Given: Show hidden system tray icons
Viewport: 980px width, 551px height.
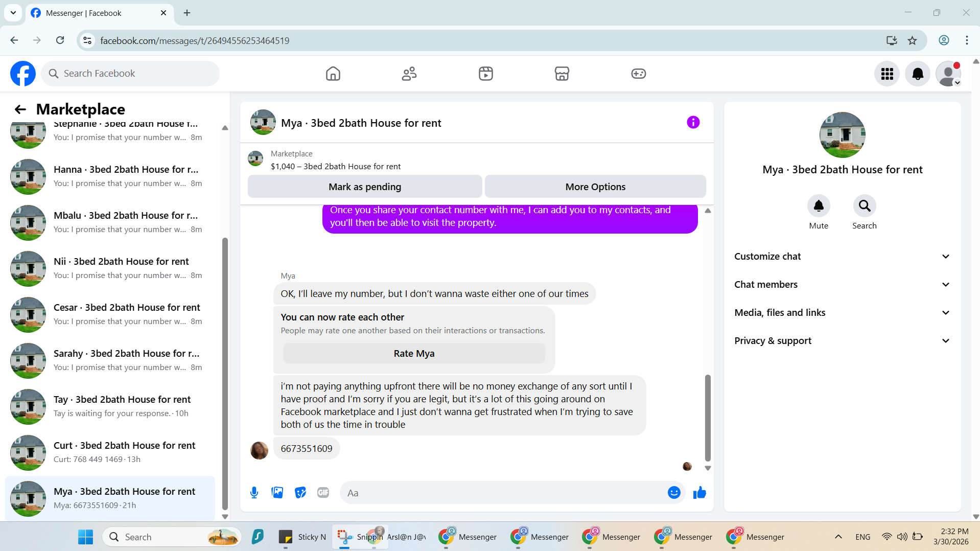Looking at the screenshot, I should pyautogui.click(x=838, y=537).
